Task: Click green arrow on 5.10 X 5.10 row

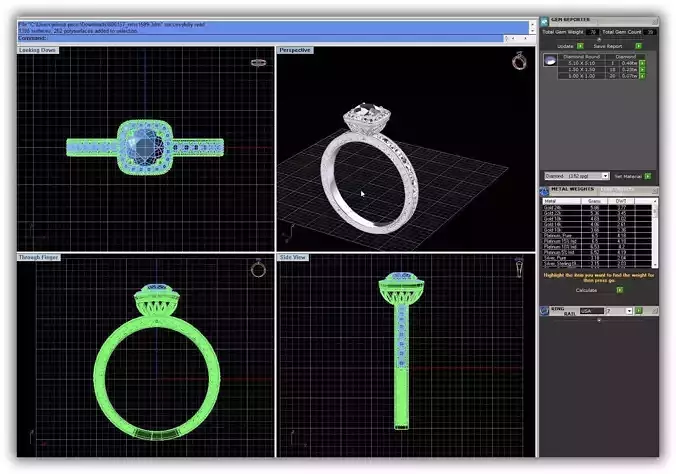Action: coord(642,63)
